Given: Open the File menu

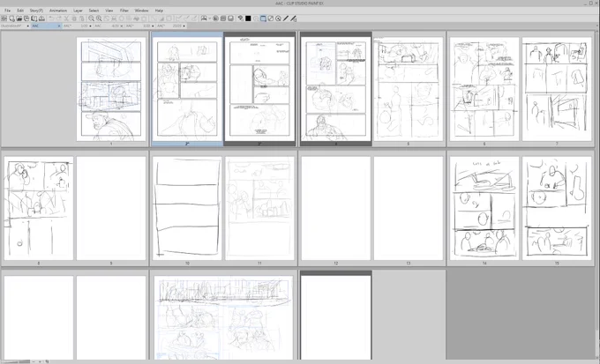Looking at the screenshot, I should (7, 11).
